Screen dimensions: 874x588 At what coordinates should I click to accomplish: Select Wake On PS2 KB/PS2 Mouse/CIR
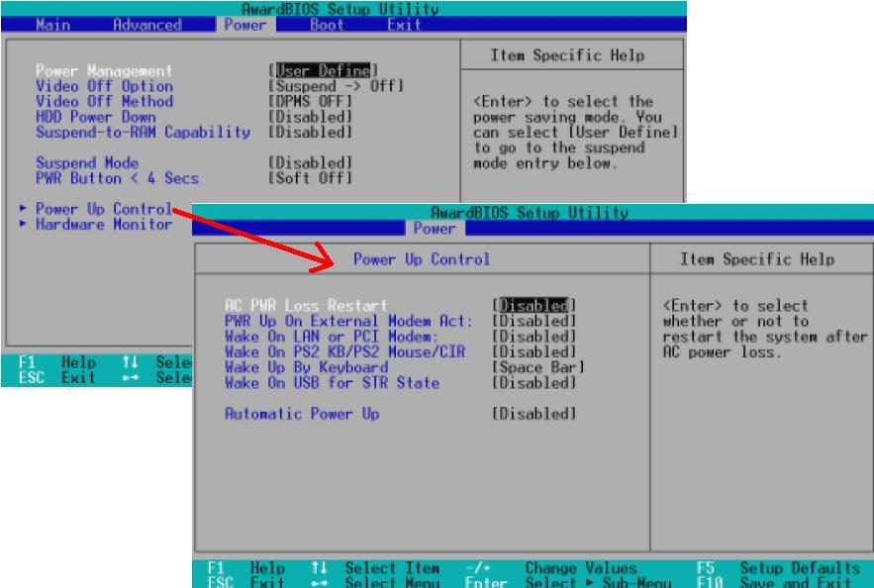point(344,351)
